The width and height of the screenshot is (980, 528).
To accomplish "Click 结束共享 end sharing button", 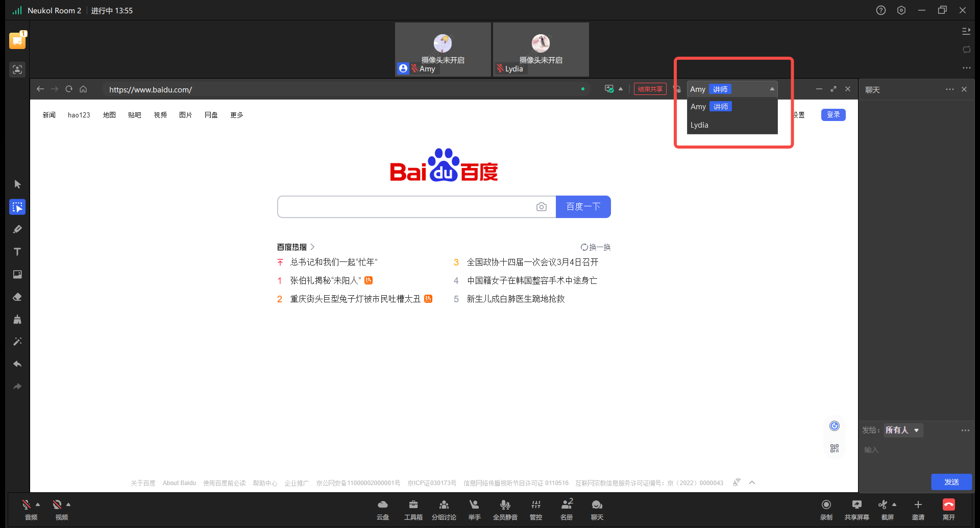I will tap(650, 89).
